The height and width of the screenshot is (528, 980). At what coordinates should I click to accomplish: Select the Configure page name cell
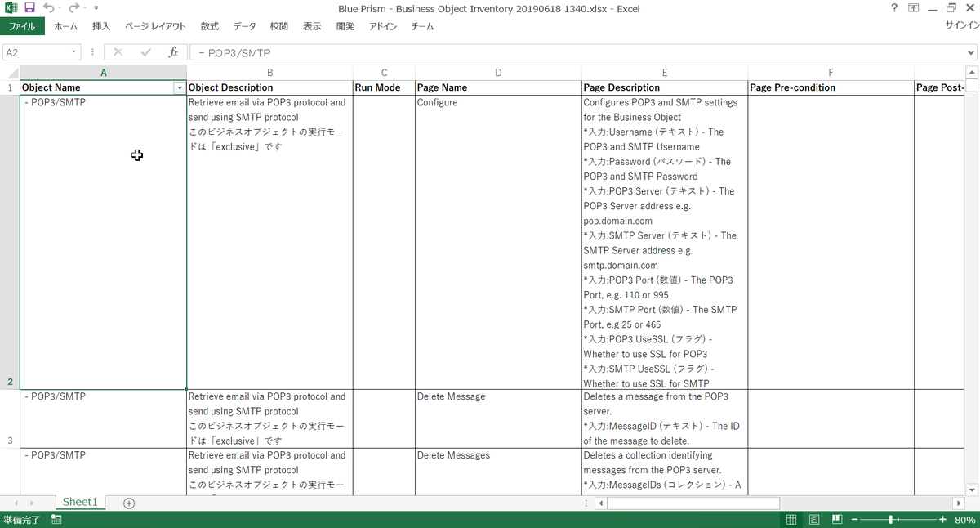498,242
